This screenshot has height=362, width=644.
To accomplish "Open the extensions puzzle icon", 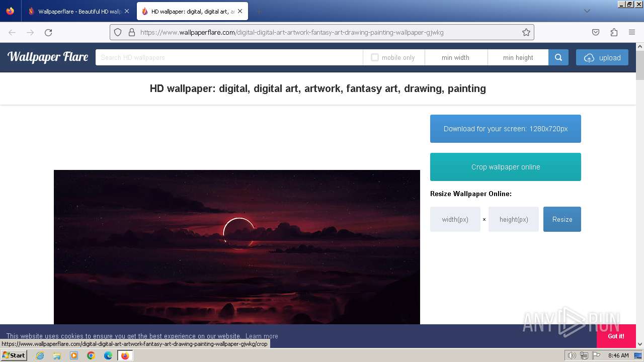I will (x=614, y=32).
